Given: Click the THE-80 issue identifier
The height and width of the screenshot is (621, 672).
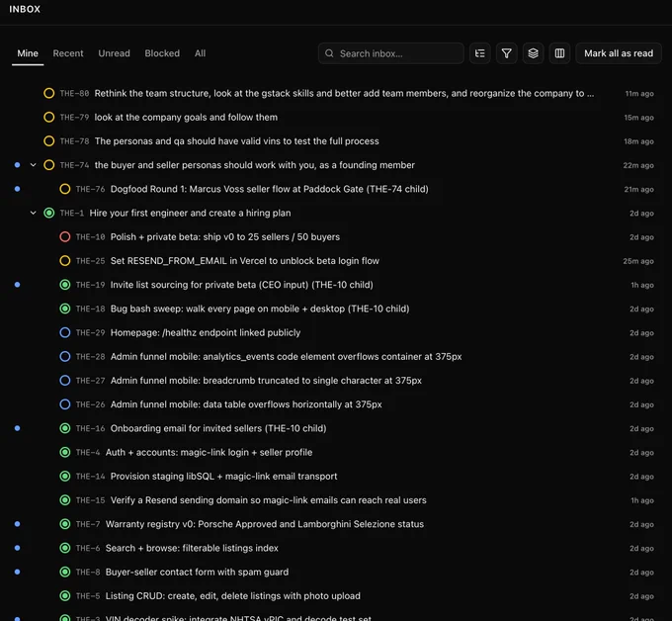Looking at the screenshot, I should 74,94.
